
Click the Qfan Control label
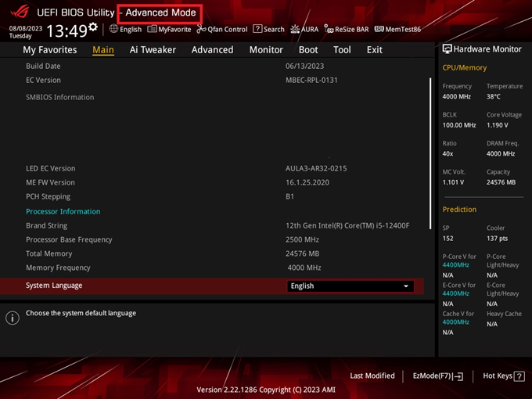click(228, 30)
